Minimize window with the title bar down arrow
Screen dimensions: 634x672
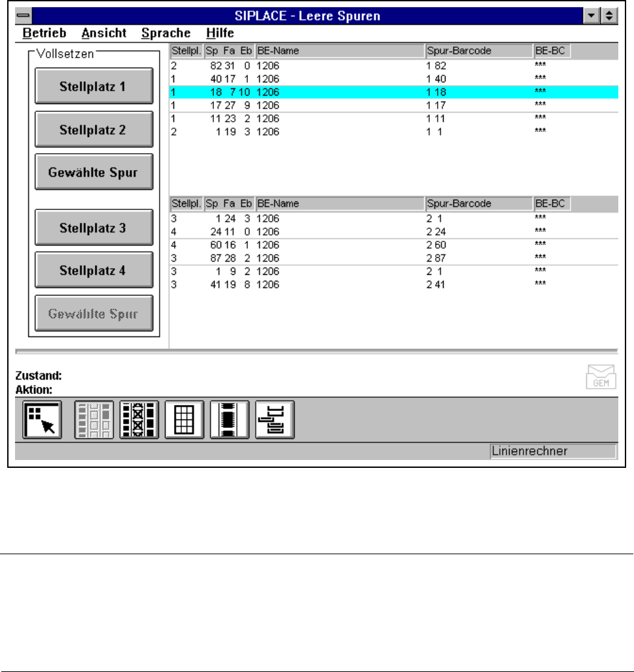pos(591,16)
